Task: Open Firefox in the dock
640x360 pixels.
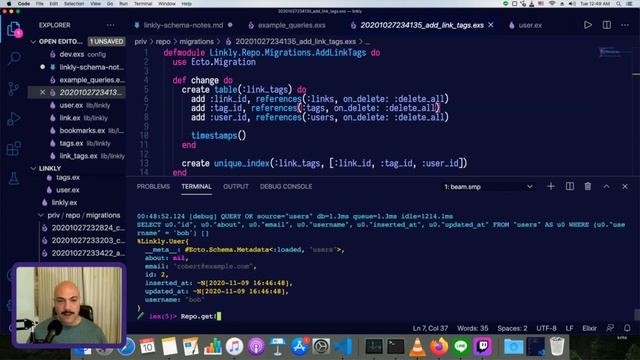Action: click(x=439, y=347)
